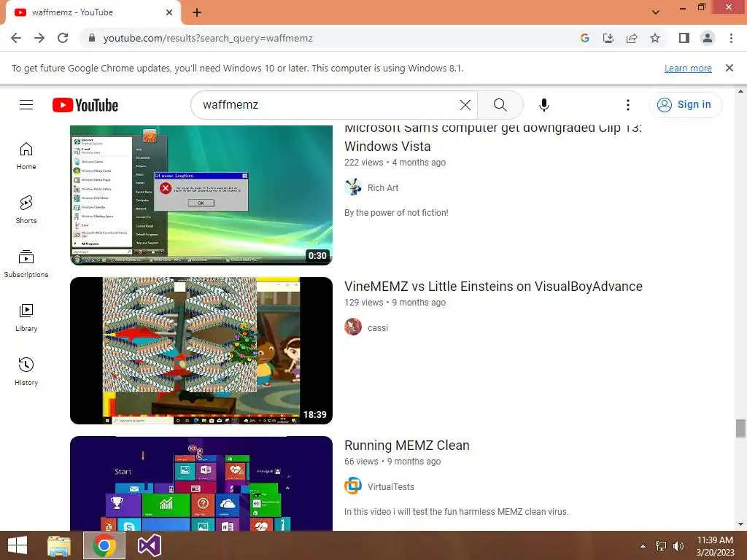
Task: Open the Windows Start button
Action: (18, 545)
